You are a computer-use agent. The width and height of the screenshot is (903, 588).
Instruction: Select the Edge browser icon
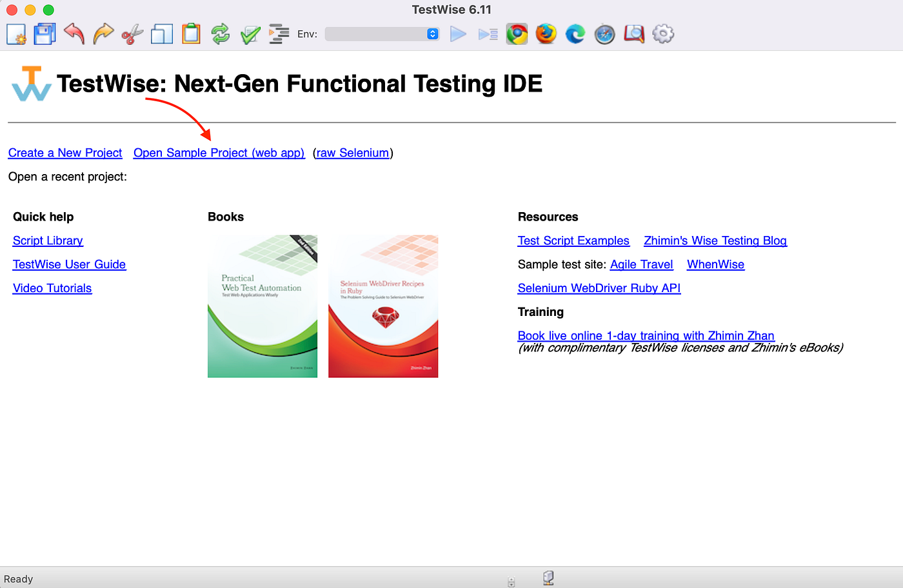coord(575,34)
